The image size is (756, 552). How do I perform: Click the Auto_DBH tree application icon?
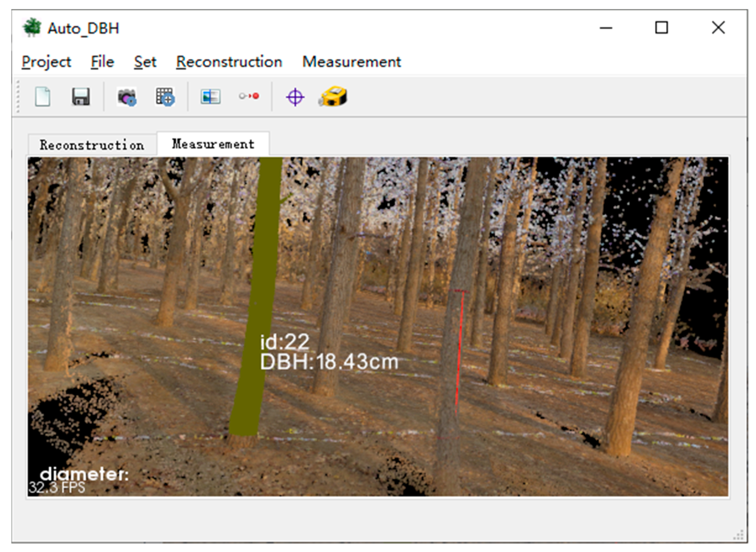click(x=32, y=27)
